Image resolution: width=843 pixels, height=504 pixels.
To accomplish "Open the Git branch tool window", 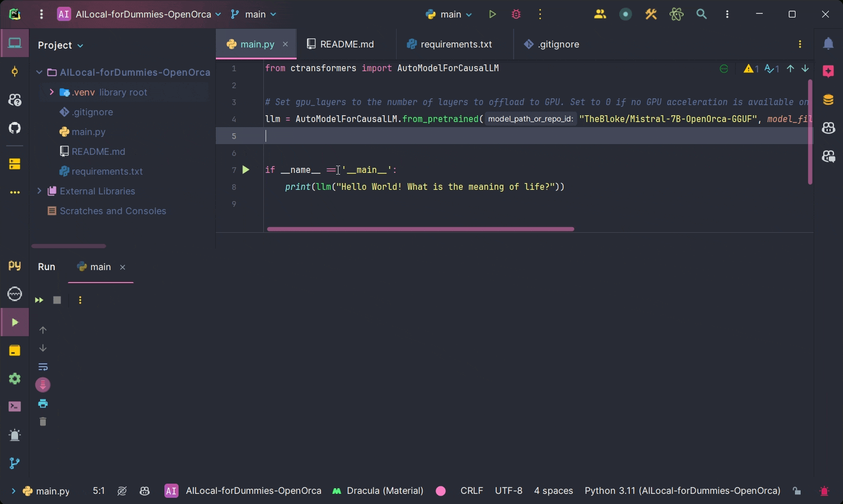I will tap(15, 463).
